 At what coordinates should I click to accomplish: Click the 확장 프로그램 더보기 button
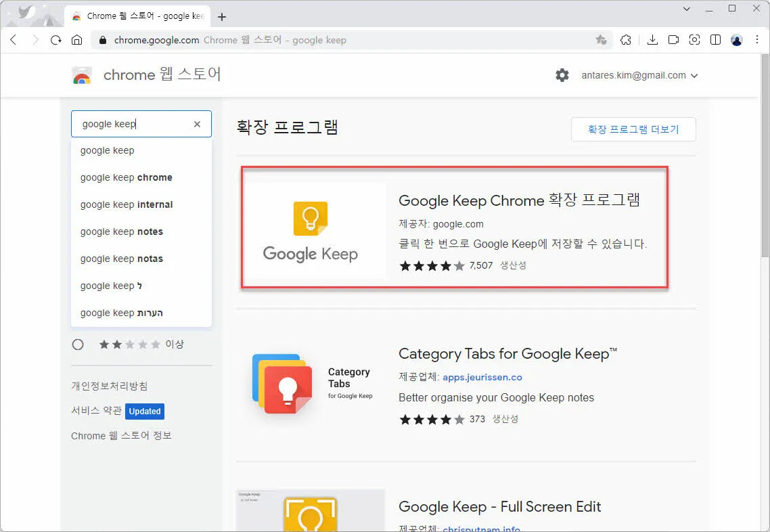(x=633, y=129)
